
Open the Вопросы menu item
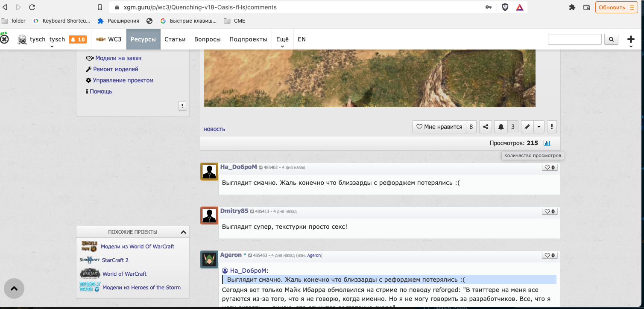coord(208,39)
